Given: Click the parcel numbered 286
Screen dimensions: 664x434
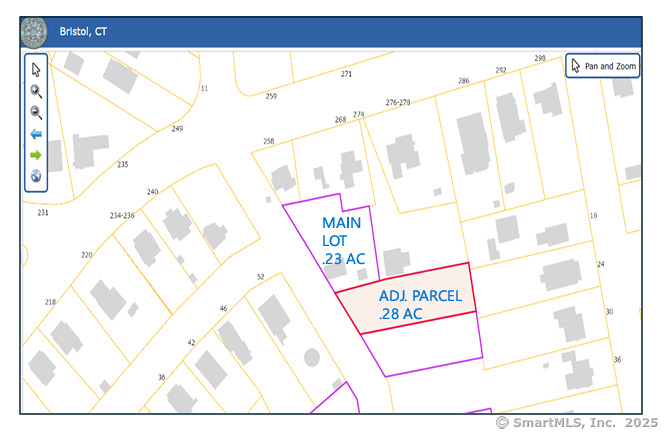Looking at the screenshot, I should point(463,81).
